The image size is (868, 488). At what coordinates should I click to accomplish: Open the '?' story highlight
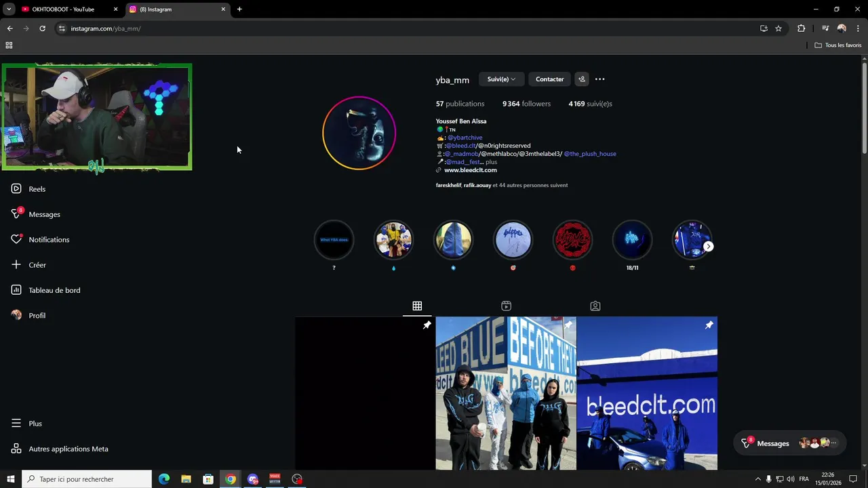coord(334,240)
